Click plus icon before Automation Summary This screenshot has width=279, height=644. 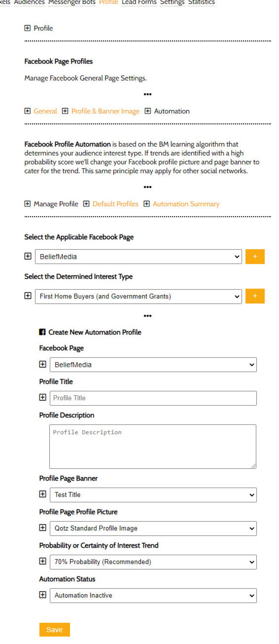point(147,204)
